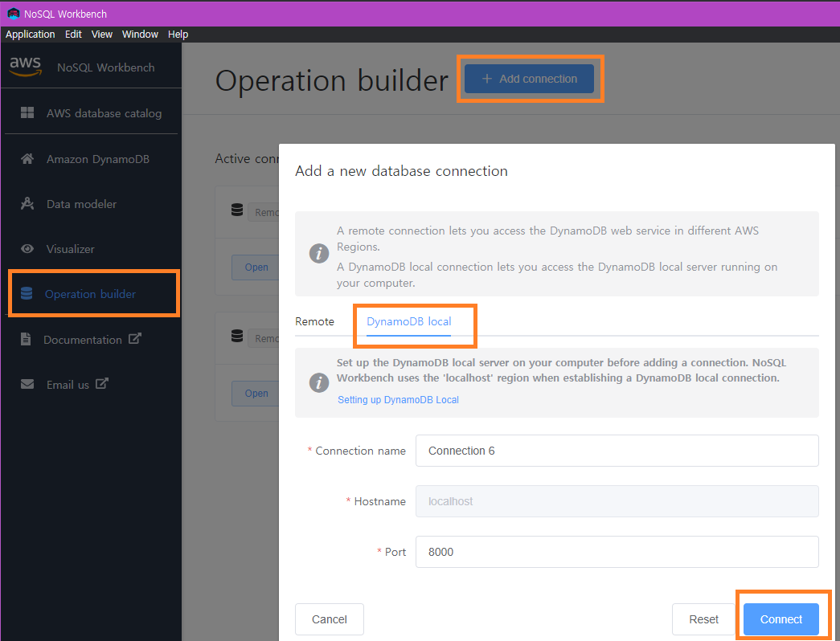Focus the Port input field
The width and height of the screenshot is (840, 641).
click(617, 552)
